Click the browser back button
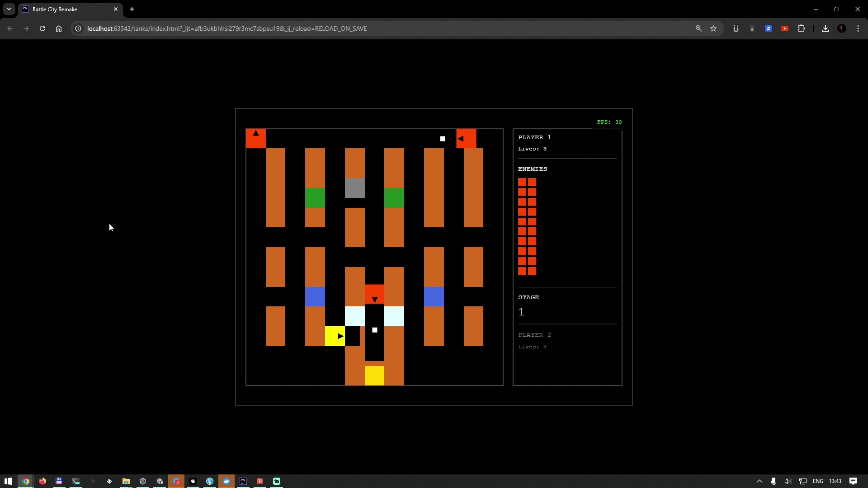This screenshot has height=488, width=868. pyautogui.click(x=10, y=28)
